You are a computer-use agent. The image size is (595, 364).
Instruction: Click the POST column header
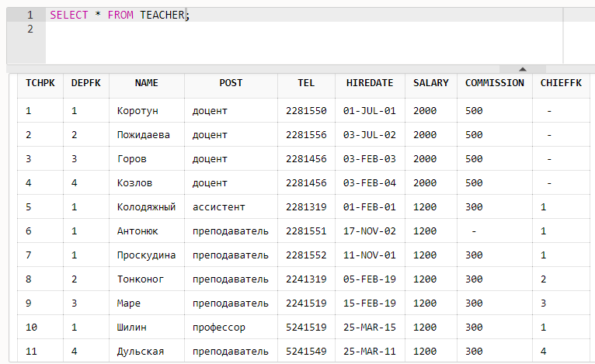click(231, 83)
